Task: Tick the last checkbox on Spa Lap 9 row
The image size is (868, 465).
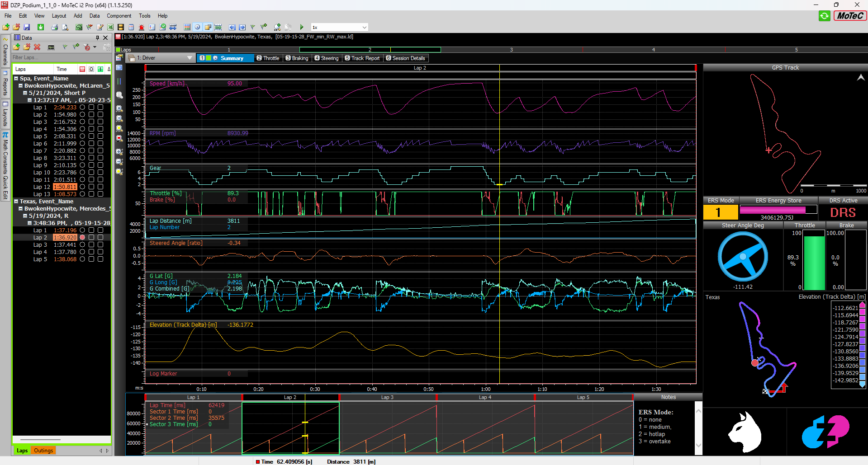Action: coord(100,165)
